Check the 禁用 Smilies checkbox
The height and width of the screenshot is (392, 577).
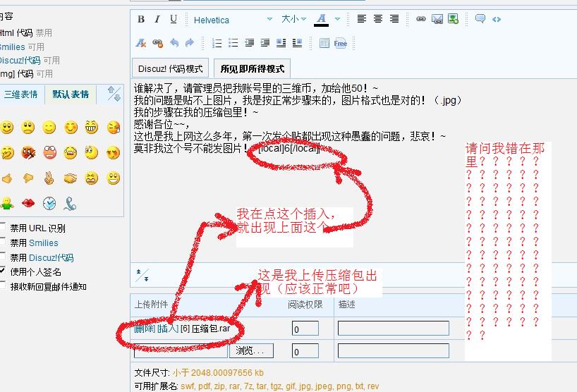3,241
